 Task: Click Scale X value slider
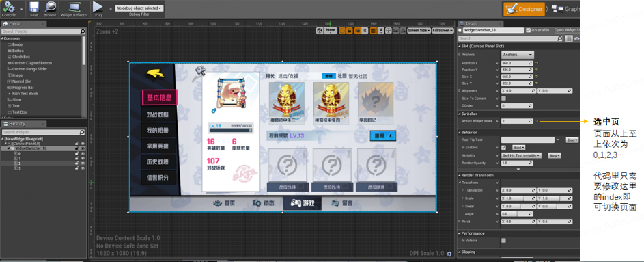click(x=519, y=198)
